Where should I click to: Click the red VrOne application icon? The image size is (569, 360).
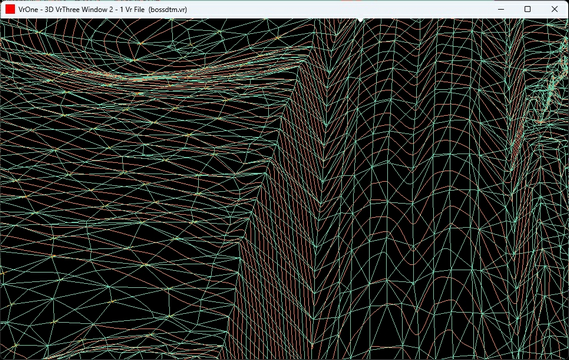click(10, 9)
